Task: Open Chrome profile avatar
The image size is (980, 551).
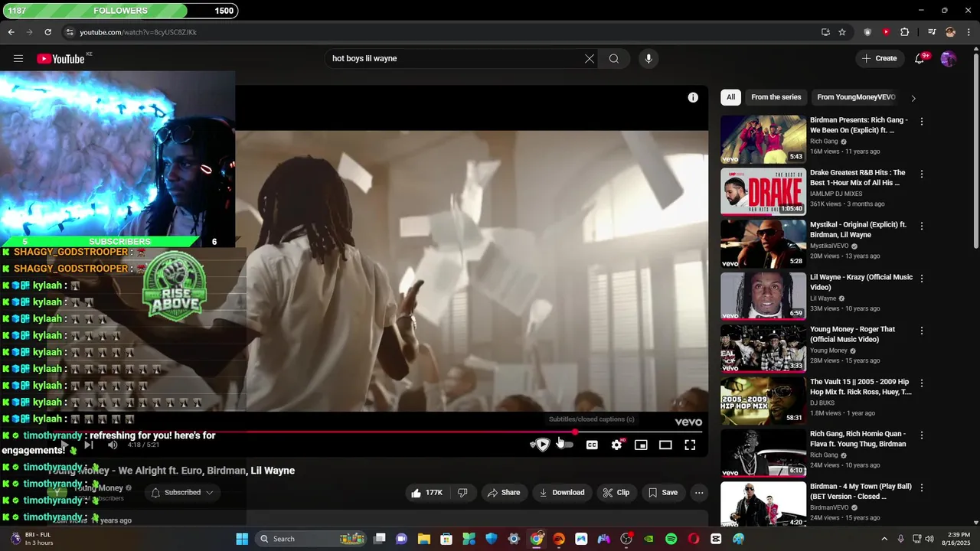Action: 950,32
